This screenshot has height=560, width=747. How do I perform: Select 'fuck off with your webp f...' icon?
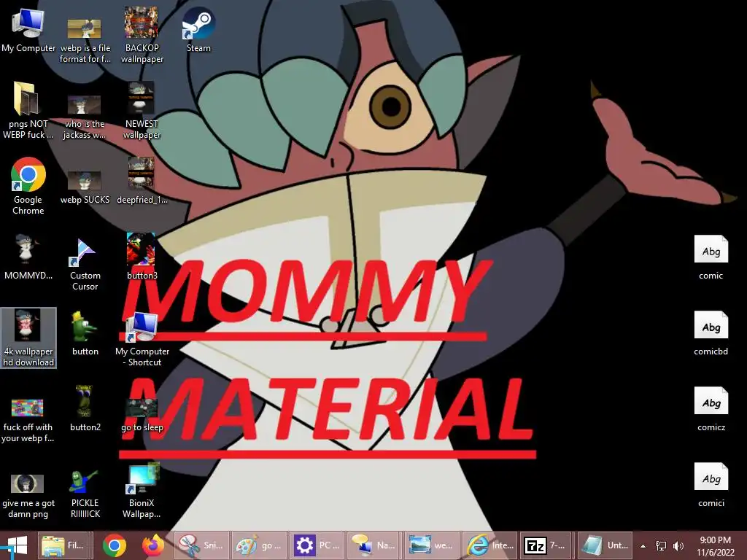(28, 419)
